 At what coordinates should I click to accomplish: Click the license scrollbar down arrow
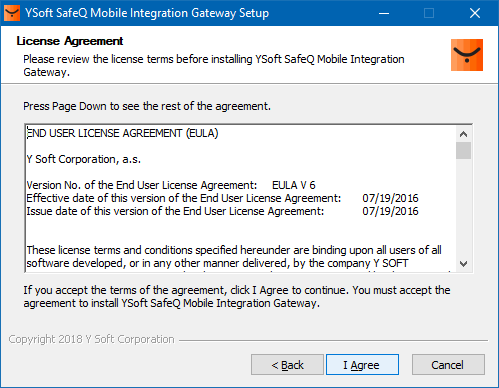463,264
